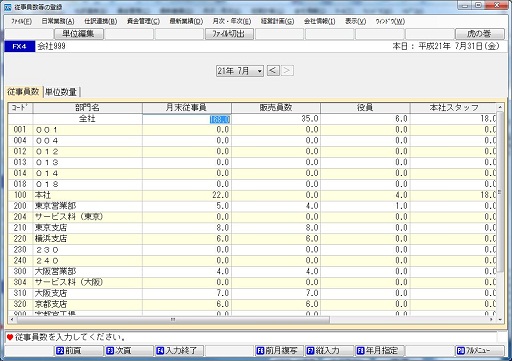Image resolution: width=512 pixels, height=361 pixels.
Task: Select 京都支店 department name cell
Action: click(87, 304)
